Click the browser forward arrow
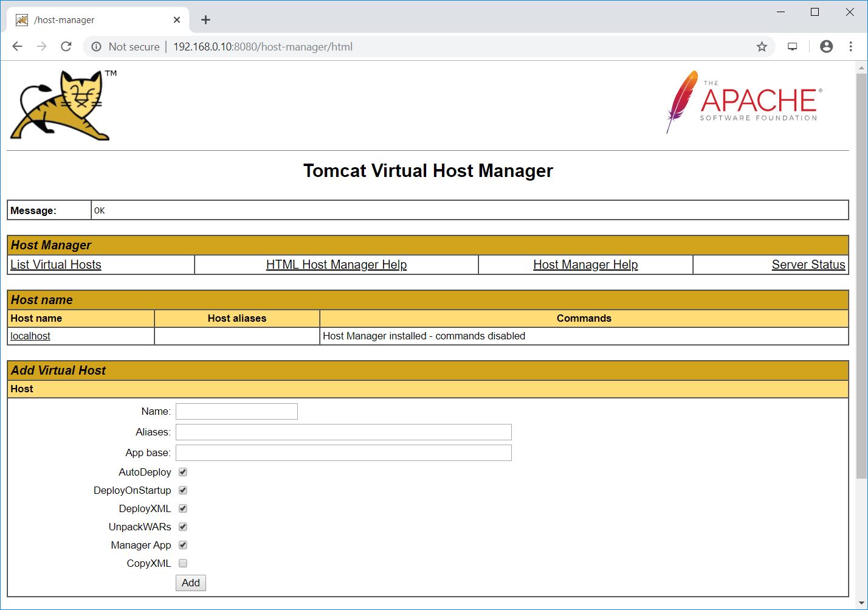868x610 pixels. point(41,46)
